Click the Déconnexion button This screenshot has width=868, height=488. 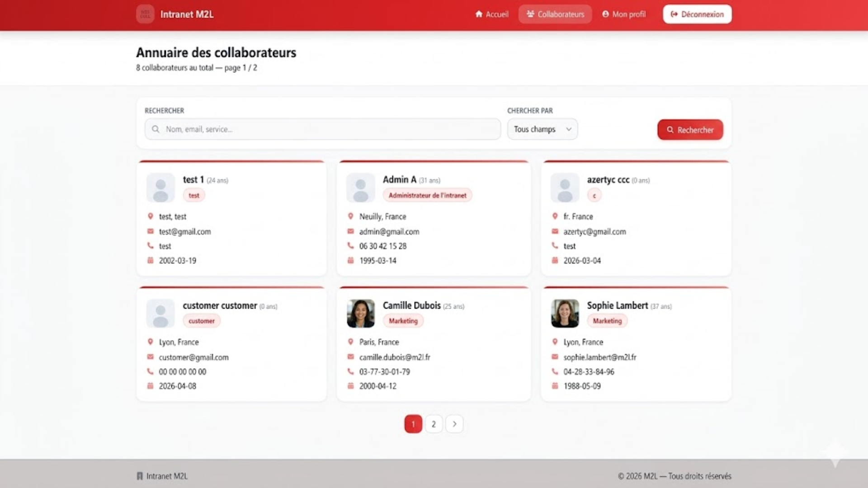click(x=697, y=14)
